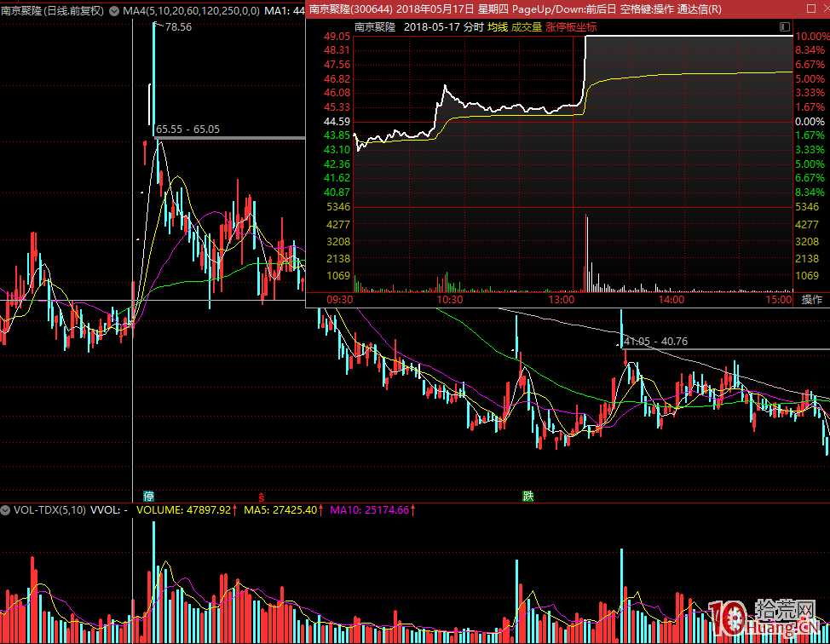Click the green 跌 marker on the chart

[527, 497]
